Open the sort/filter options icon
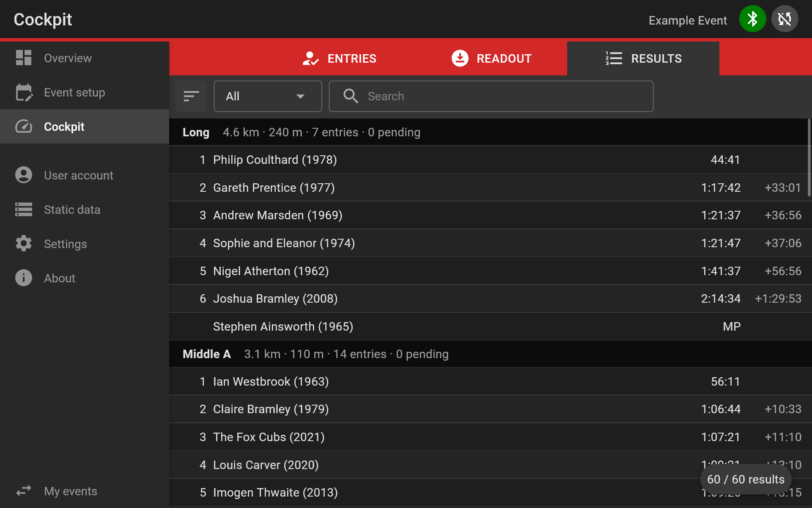The height and width of the screenshot is (508, 812). coord(192,96)
